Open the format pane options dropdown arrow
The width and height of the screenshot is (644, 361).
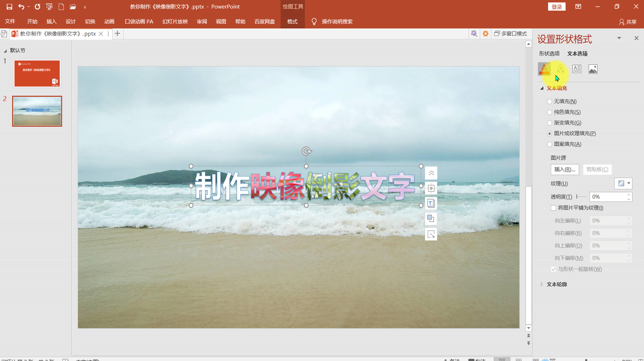[x=619, y=38]
